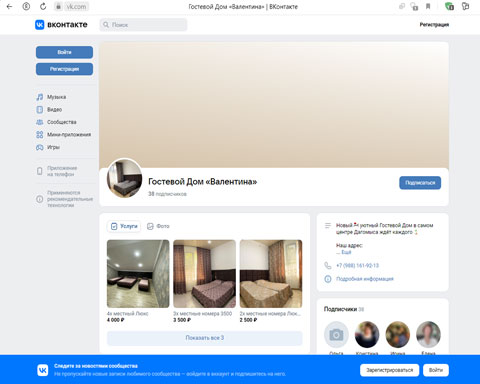
Task: Click the Войти button in the left sidebar
Action: point(64,52)
